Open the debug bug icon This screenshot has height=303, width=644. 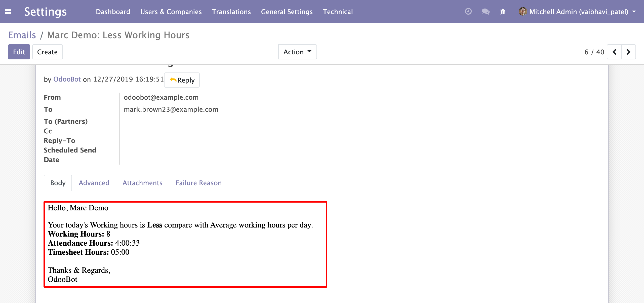[x=503, y=12]
